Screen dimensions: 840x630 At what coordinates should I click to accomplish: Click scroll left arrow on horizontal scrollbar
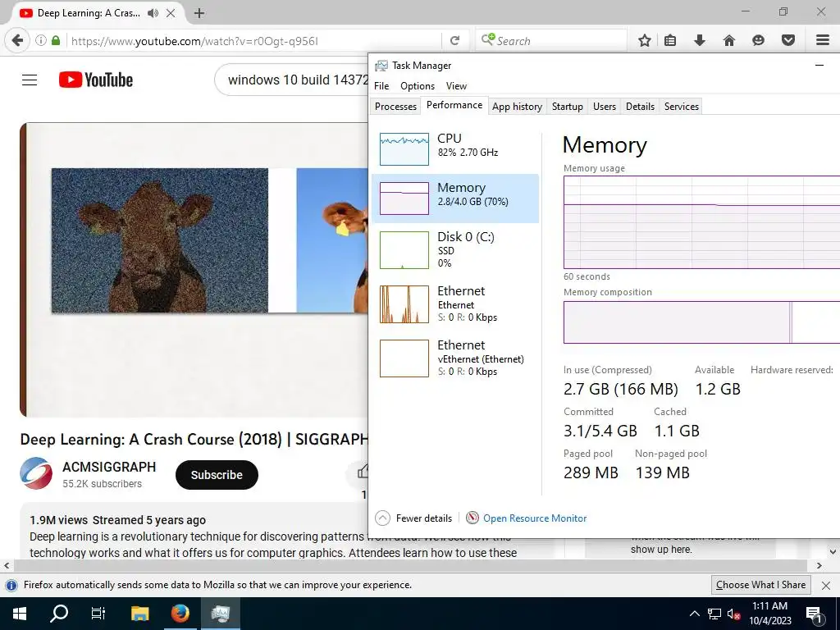tap(7, 565)
